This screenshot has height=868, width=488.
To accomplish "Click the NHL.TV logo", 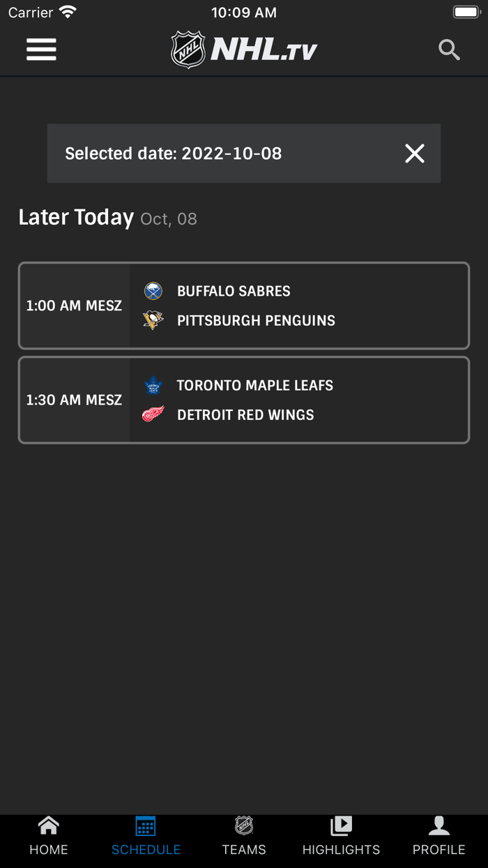I will (x=244, y=49).
